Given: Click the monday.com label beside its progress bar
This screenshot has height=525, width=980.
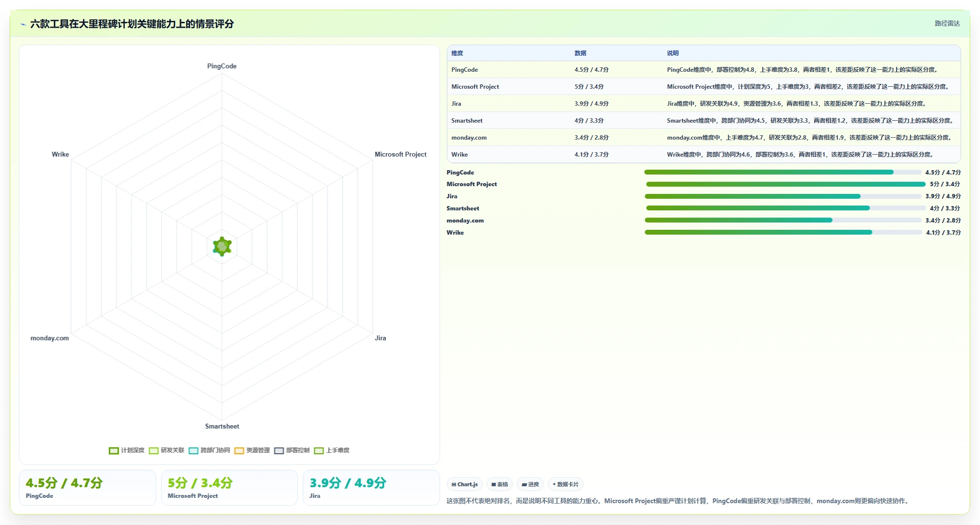Looking at the screenshot, I should [465, 221].
